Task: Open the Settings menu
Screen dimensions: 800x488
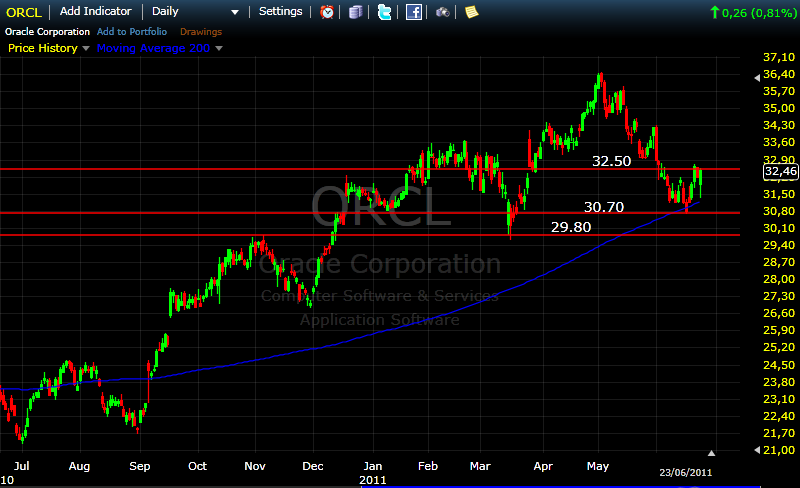Action: (x=281, y=11)
